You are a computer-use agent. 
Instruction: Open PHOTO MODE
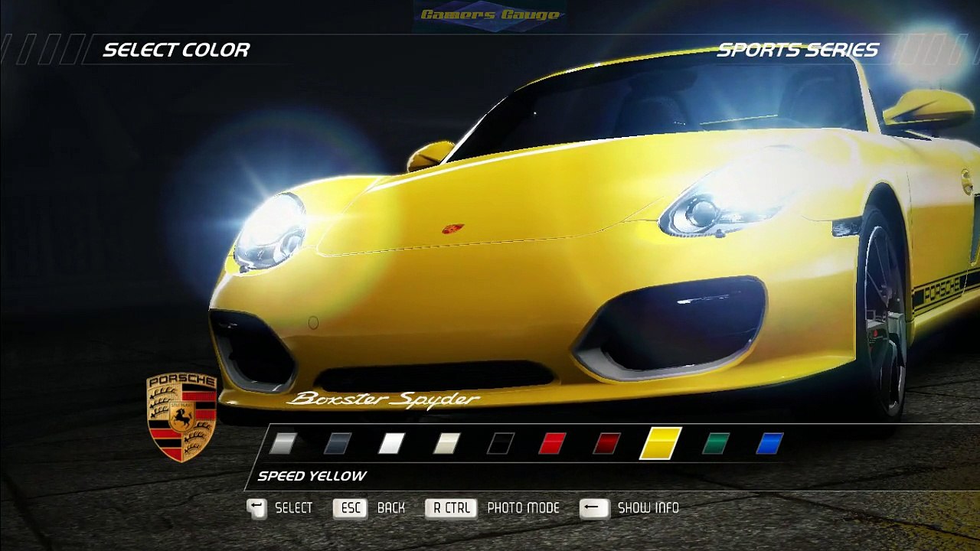[x=524, y=508]
